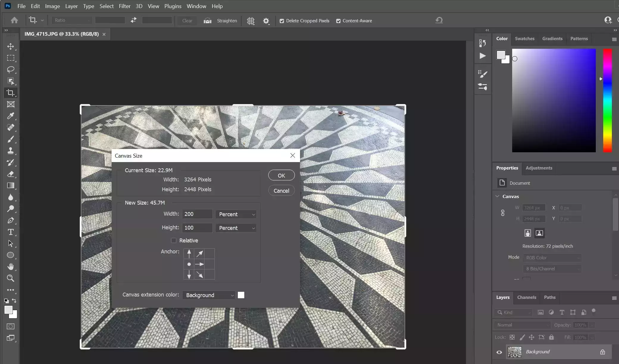Select the Horizontal Type tool
The image size is (619, 364).
[11, 232]
